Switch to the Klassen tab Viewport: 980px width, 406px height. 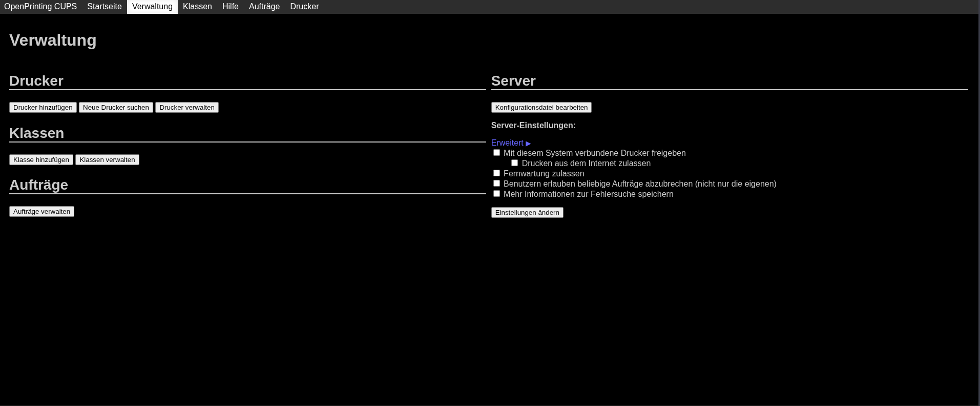(197, 7)
